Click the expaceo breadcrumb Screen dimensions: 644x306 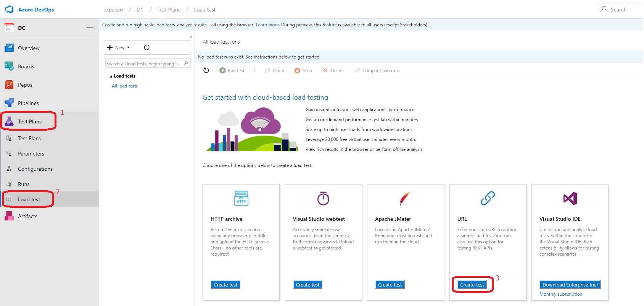(x=113, y=10)
